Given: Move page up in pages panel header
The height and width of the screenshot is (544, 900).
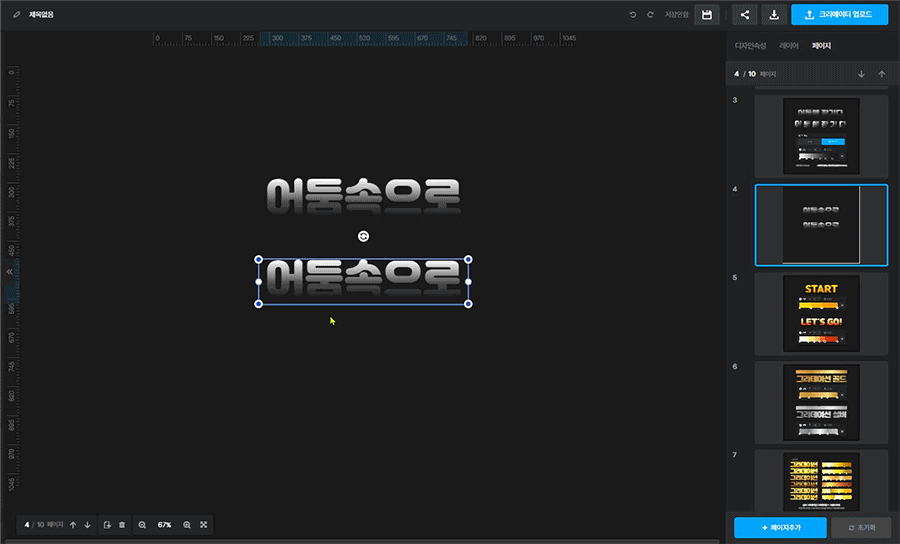Looking at the screenshot, I should point(881,74).
